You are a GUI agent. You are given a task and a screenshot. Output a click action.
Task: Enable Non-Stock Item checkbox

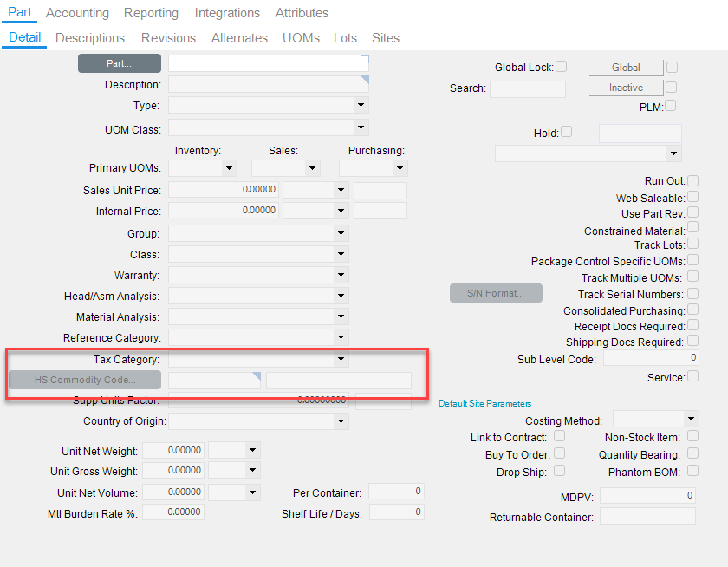tap(692, 436)
